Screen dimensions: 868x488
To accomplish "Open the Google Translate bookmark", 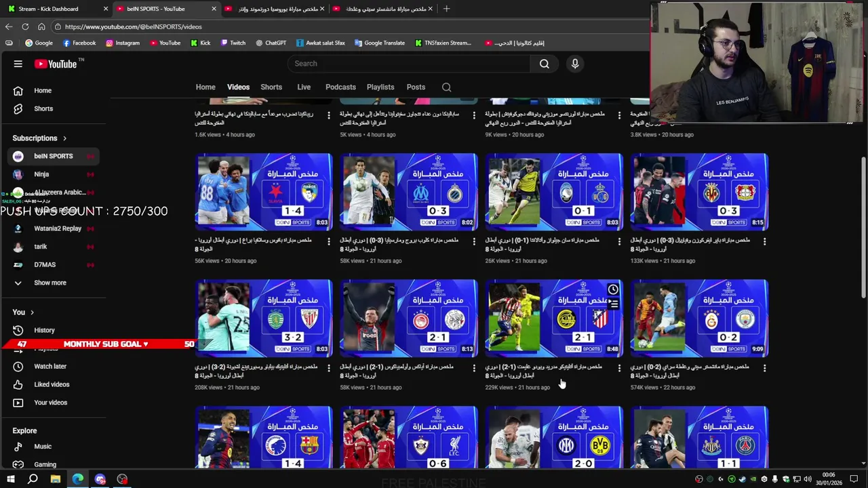I will (x=380, y=43).
